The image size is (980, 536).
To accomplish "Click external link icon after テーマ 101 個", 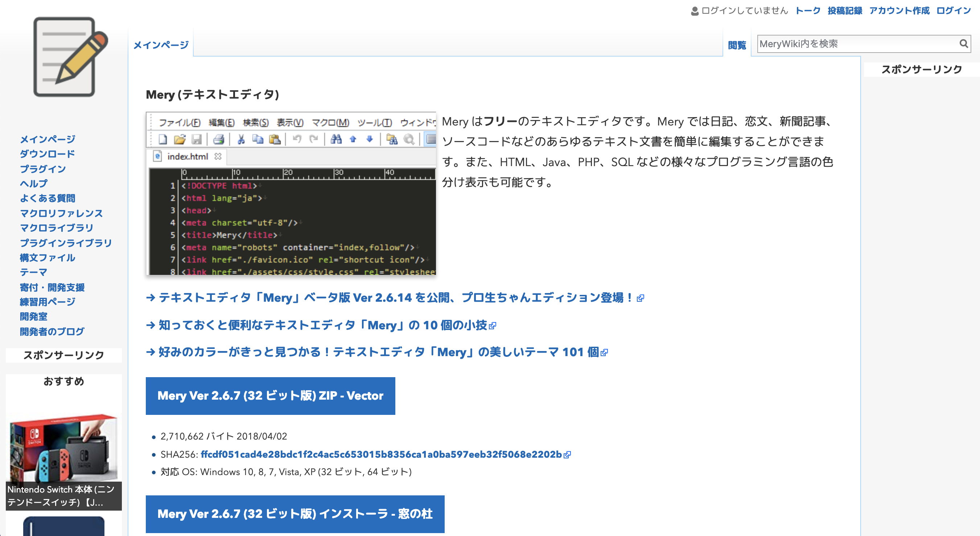I will click(604, 353).
